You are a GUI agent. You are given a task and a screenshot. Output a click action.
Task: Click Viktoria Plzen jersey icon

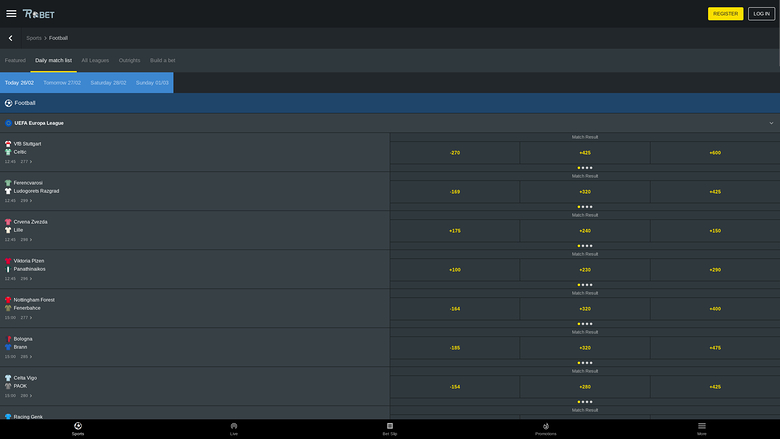point(8,261)
